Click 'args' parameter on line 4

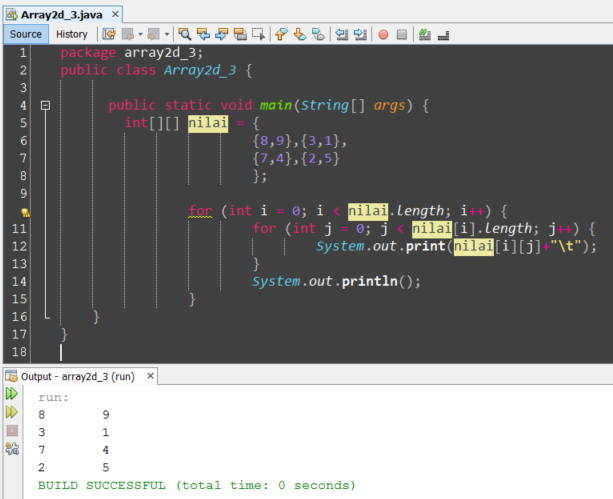389,106
